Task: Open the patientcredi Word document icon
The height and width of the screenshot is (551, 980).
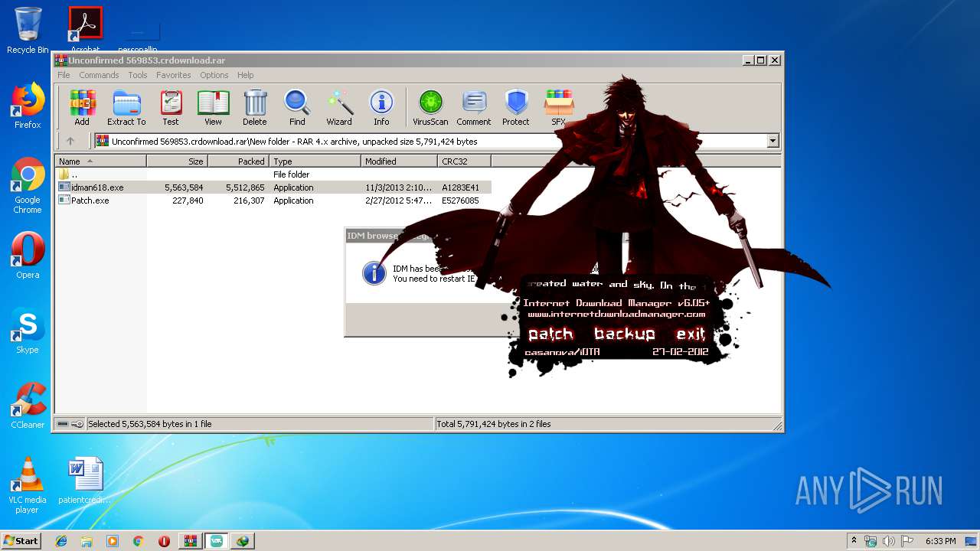Action: pos(85,481)
